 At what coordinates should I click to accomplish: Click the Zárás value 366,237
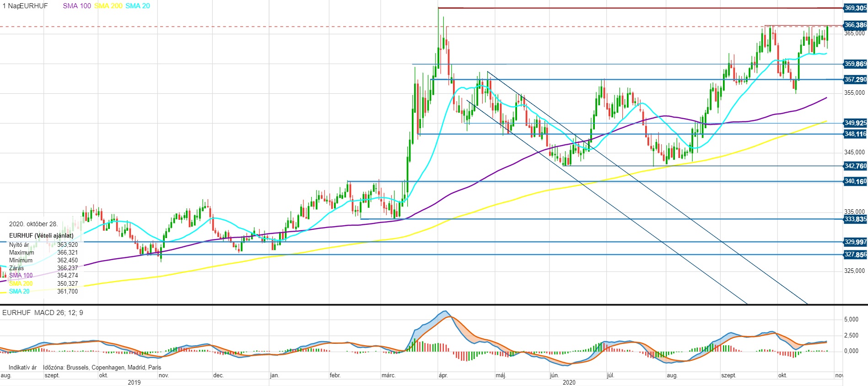coord(67,268)
